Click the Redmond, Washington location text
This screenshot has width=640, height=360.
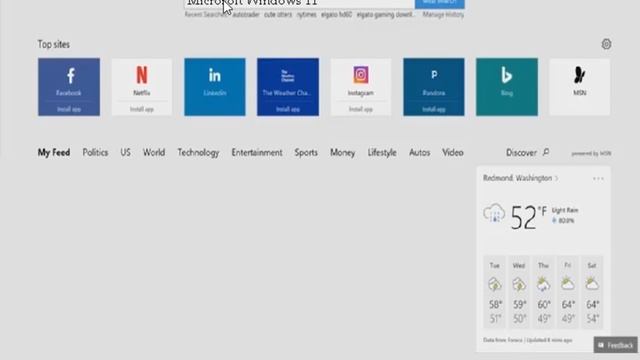pos(518,178)
